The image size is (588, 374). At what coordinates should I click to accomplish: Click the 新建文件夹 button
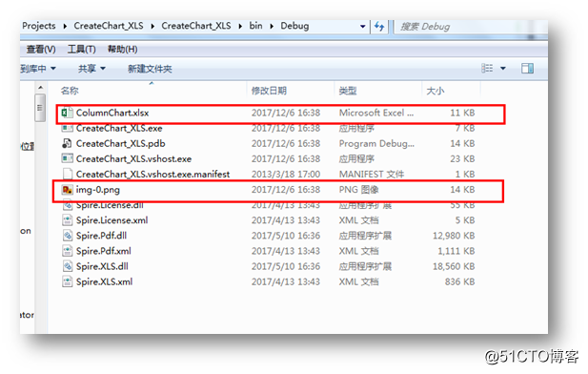pyautogui.click(x=150, y=69)
